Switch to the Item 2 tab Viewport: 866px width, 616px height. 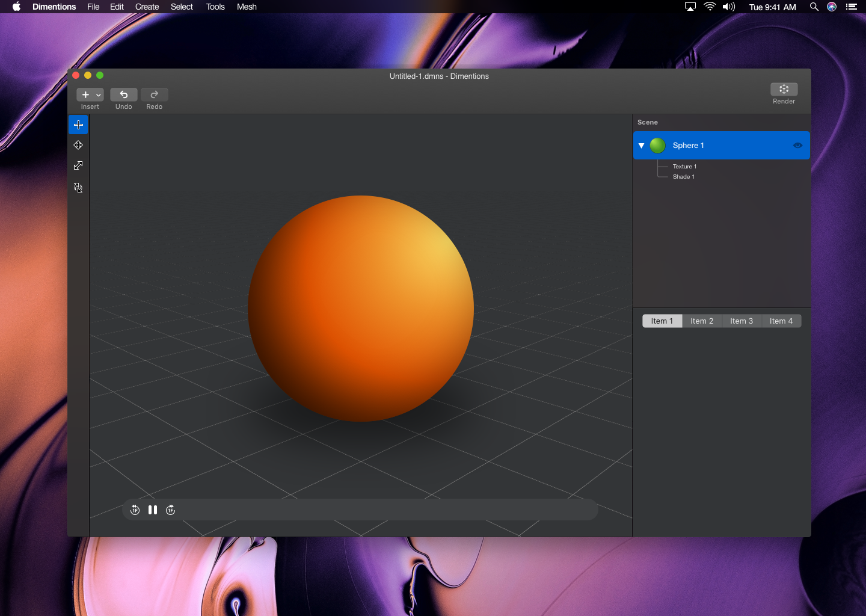point(702,321)
